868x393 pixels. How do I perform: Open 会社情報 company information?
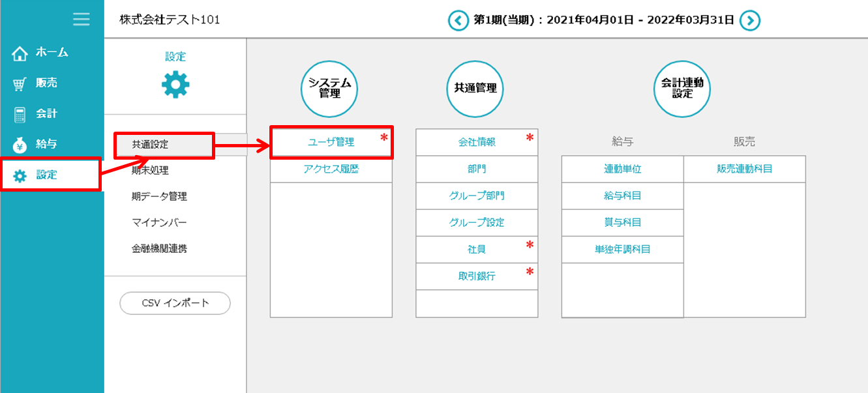(x=477, y=142)
